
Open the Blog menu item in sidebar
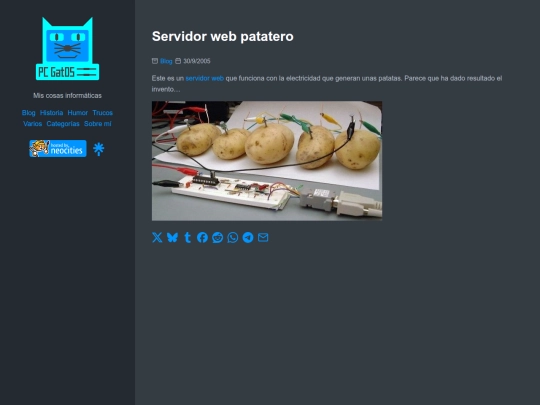tap(29, 113)
